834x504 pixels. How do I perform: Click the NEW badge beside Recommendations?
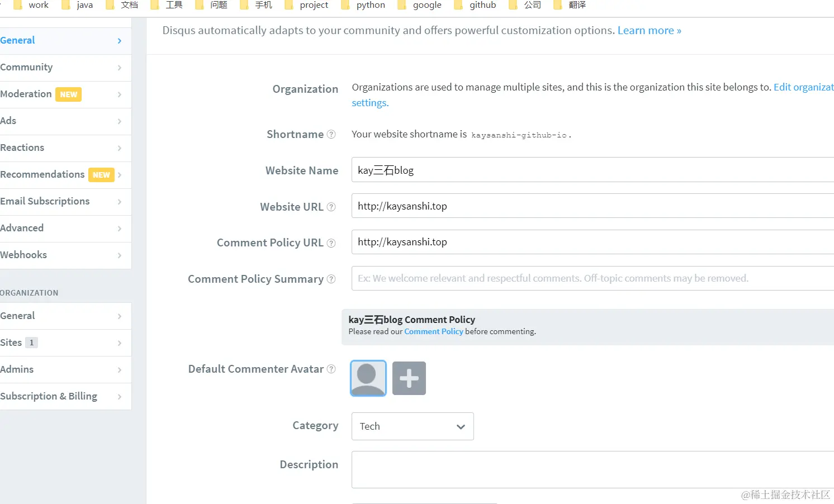[101, 175]
